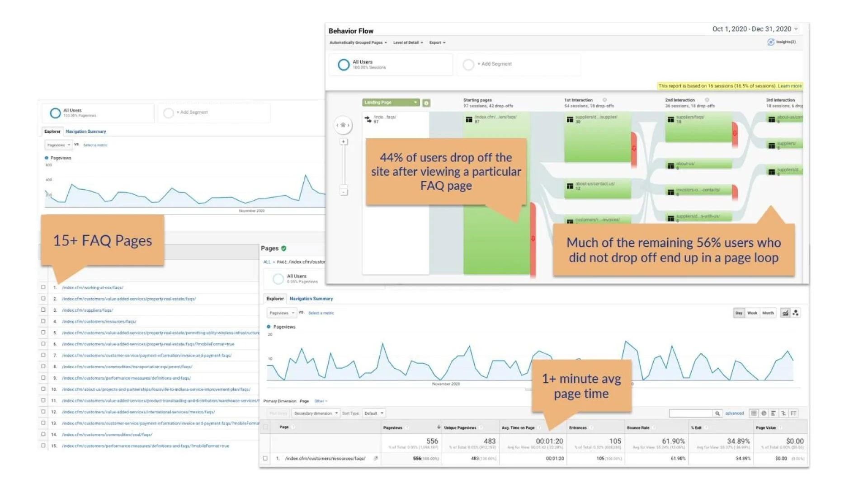Click the gear icon beside Landing Page
This screenshot has height=488, width=868.
426,103
